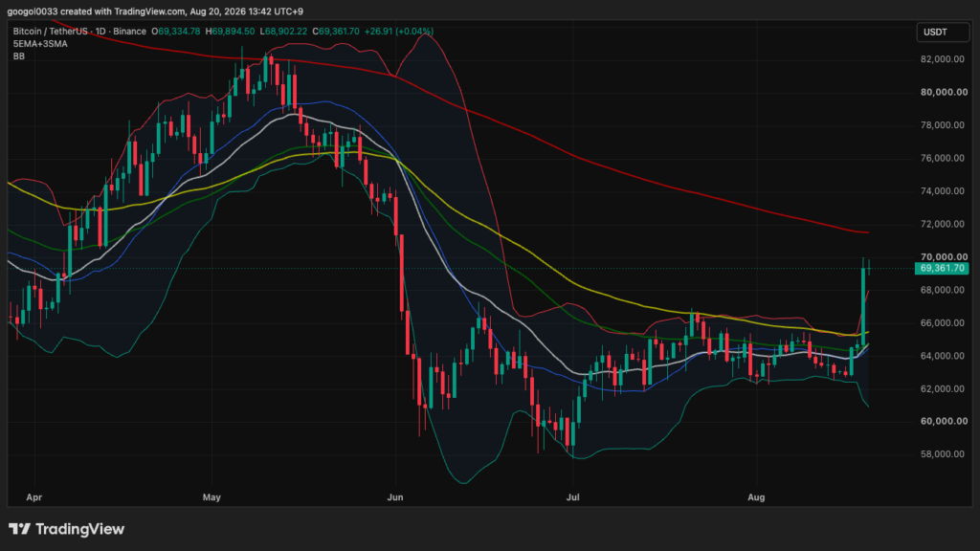Click the 58,000.00 price axis label
Viewport: 980px width, 551px height.
[943, 454]
